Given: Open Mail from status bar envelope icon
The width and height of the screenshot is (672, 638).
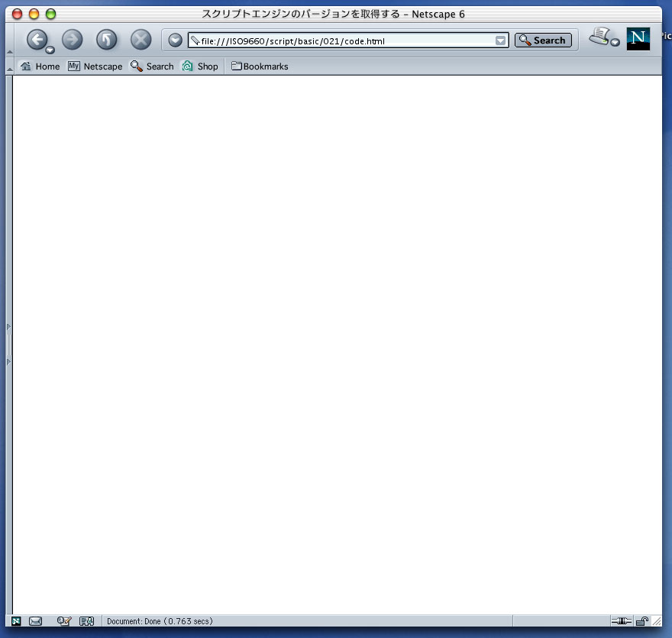Looking at the screenshot, I should click(x=35, y=621).
